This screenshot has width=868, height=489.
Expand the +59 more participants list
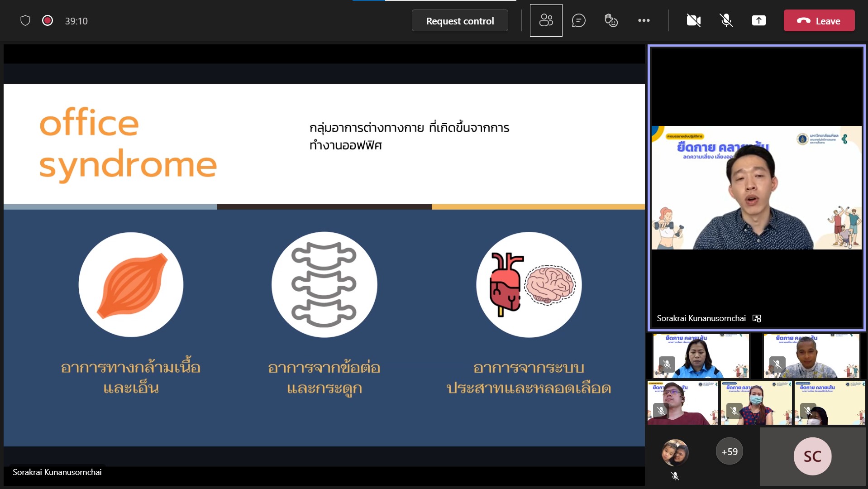[x=729, y=451]
